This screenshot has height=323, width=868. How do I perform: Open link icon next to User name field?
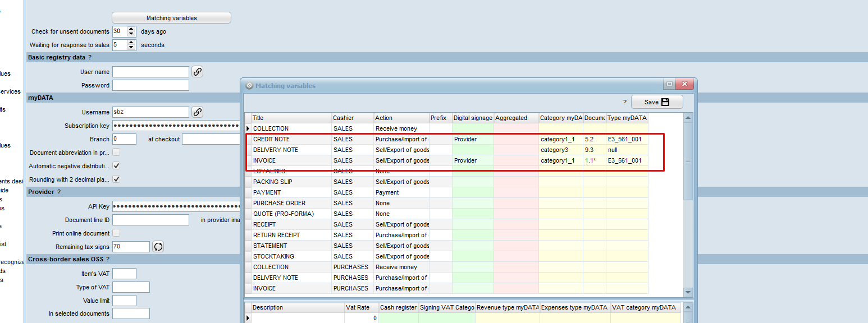pos(197,72)
